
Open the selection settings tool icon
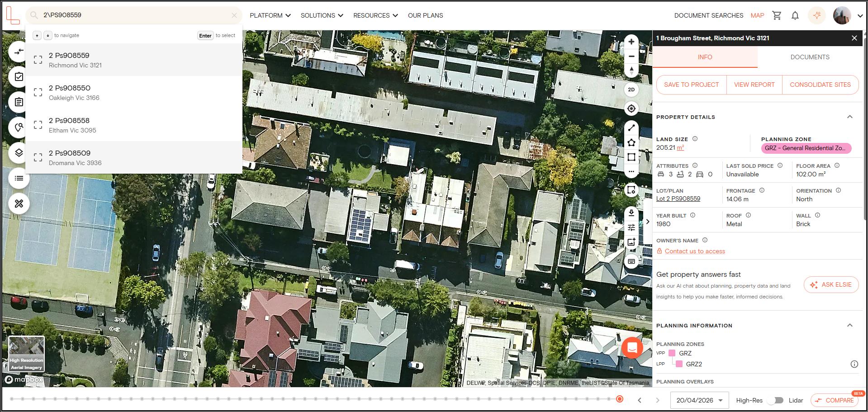click(631, 190)
